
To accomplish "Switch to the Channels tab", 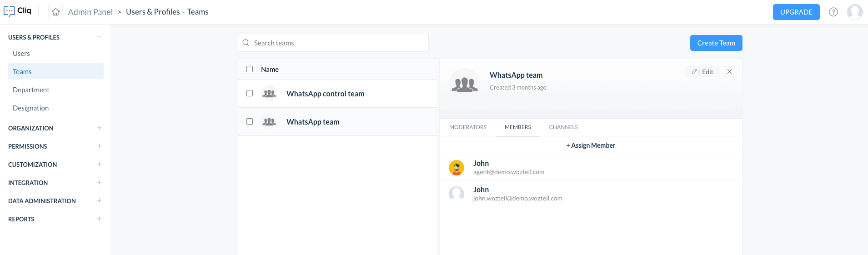I will point(563,127).
